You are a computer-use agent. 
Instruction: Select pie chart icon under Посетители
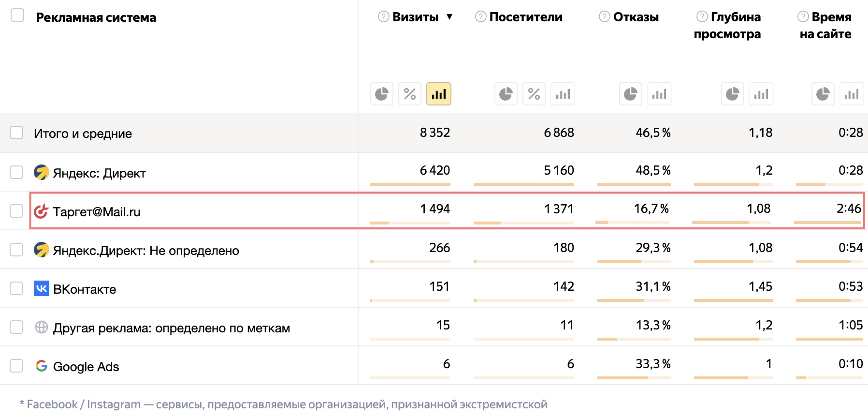pyautogui.click(x=506, y=94)
